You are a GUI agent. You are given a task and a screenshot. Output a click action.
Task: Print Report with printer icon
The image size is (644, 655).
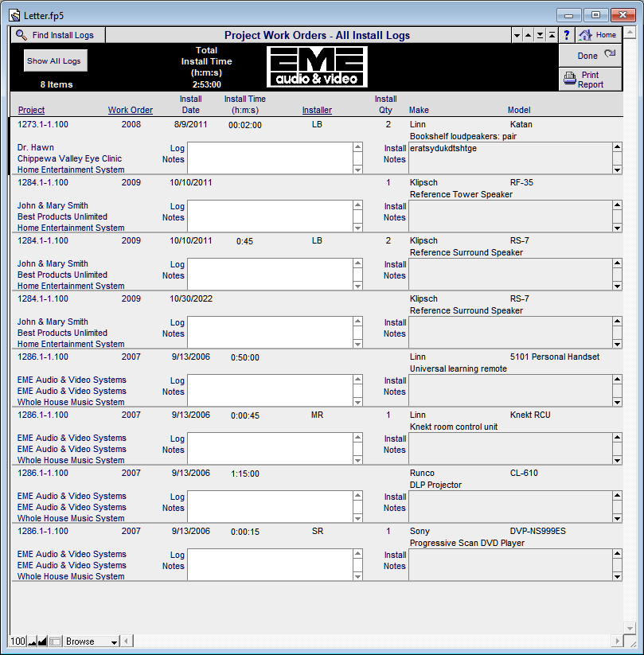click(590, 80)
